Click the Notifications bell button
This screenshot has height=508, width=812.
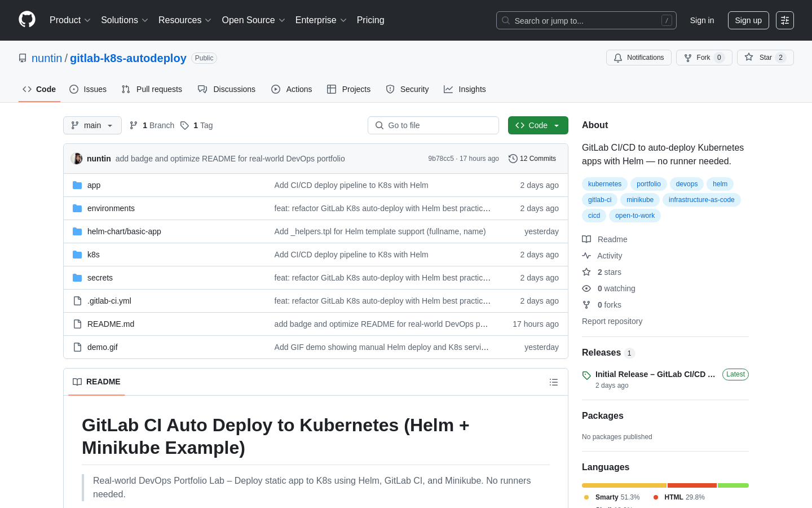(x=639, y=58)
